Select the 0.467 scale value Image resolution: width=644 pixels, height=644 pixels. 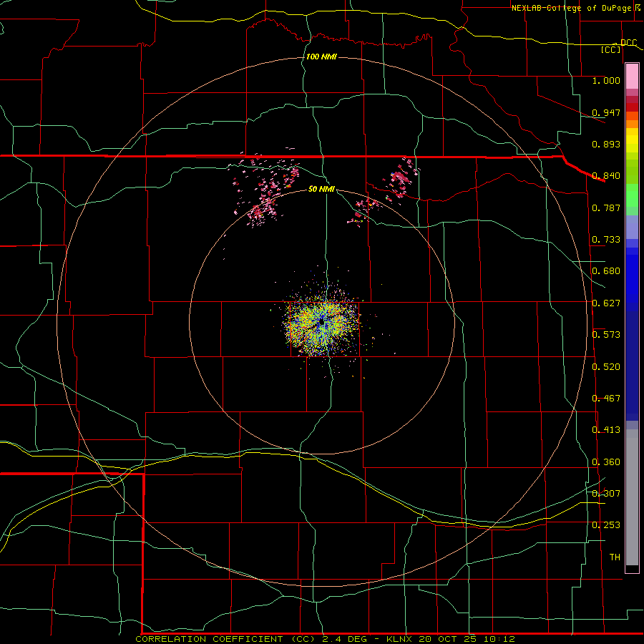tap(606, 399)
